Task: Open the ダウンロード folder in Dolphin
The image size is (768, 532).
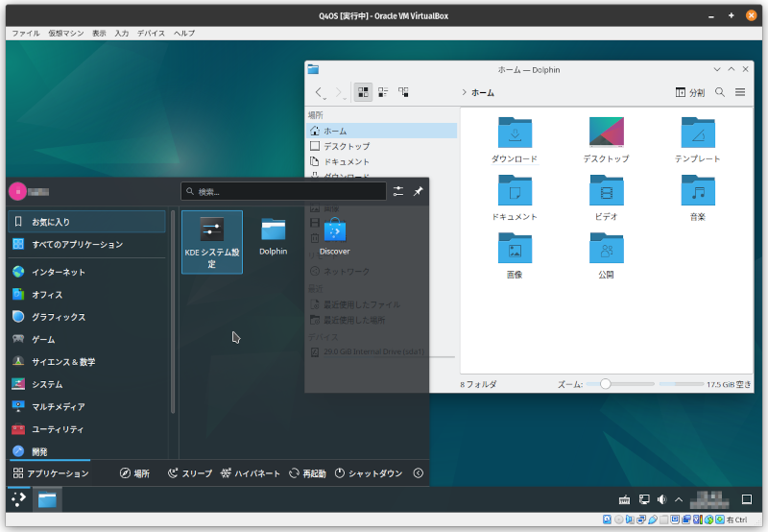Action: [515, 139]
